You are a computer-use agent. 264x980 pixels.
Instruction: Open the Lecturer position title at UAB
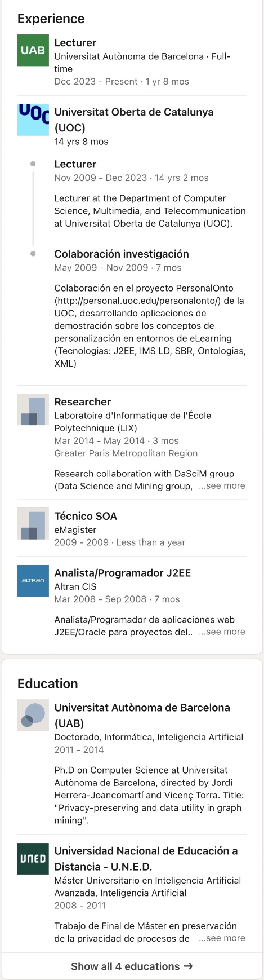75,43
